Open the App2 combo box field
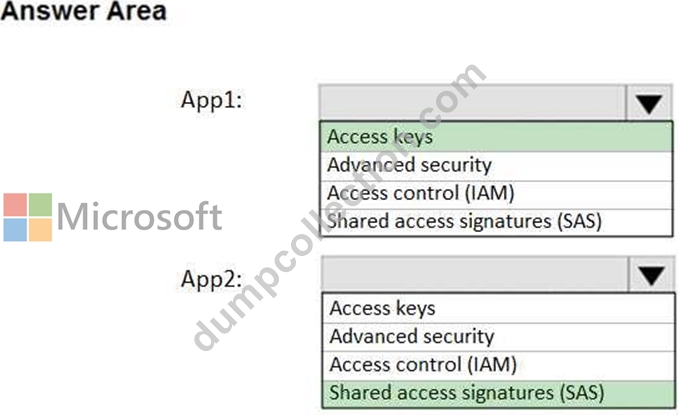The height and width of the screenshot is (415, 679). (498, 274)
